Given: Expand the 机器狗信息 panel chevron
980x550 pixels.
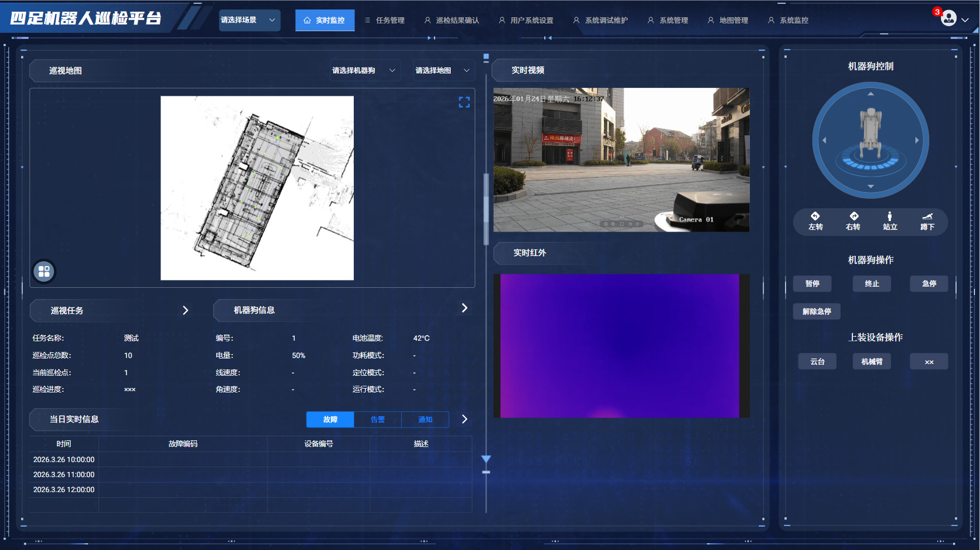Looking at the screenshot, I should tap(465, 308).
